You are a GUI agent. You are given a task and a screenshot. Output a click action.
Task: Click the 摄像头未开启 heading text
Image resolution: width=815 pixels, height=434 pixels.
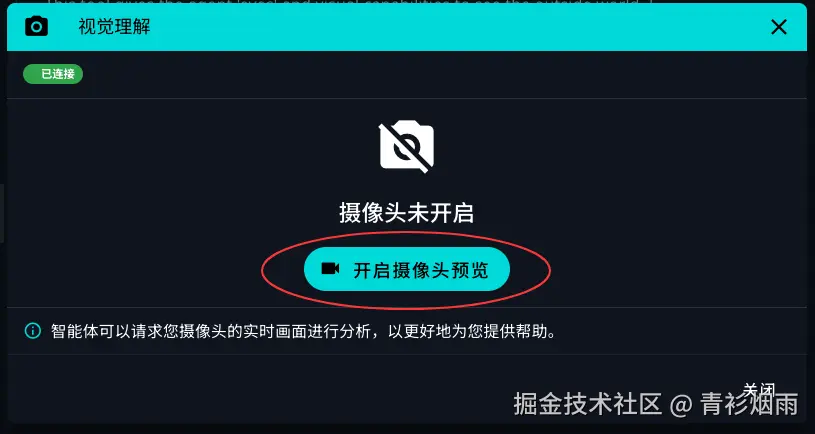406,213
